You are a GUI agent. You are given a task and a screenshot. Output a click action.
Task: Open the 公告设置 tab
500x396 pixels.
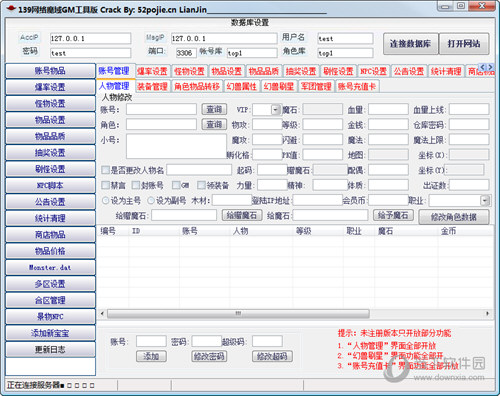(x=409, y=71)
